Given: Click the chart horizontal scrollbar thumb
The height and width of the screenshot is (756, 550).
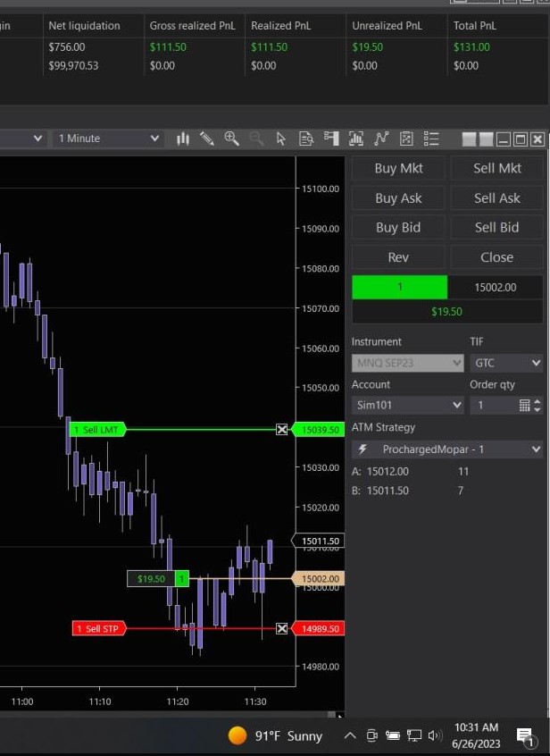Looking at the screenshot, I should [x=331, y=714].
